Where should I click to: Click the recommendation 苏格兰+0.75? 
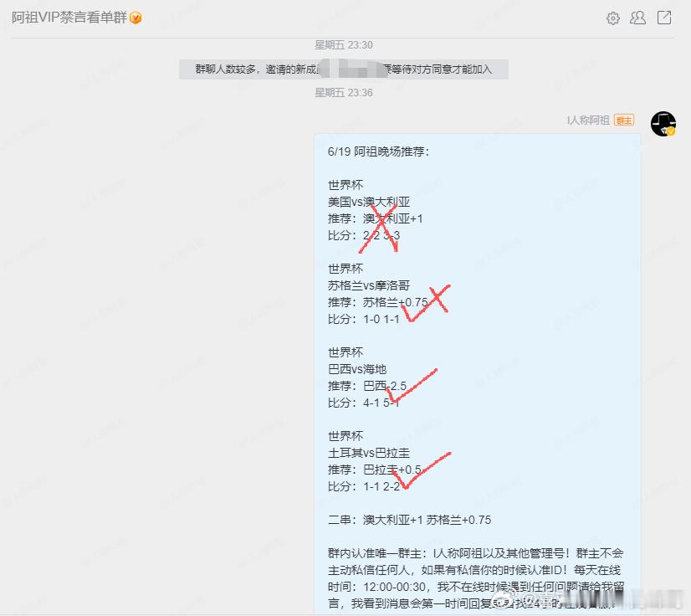click(396, 302)
